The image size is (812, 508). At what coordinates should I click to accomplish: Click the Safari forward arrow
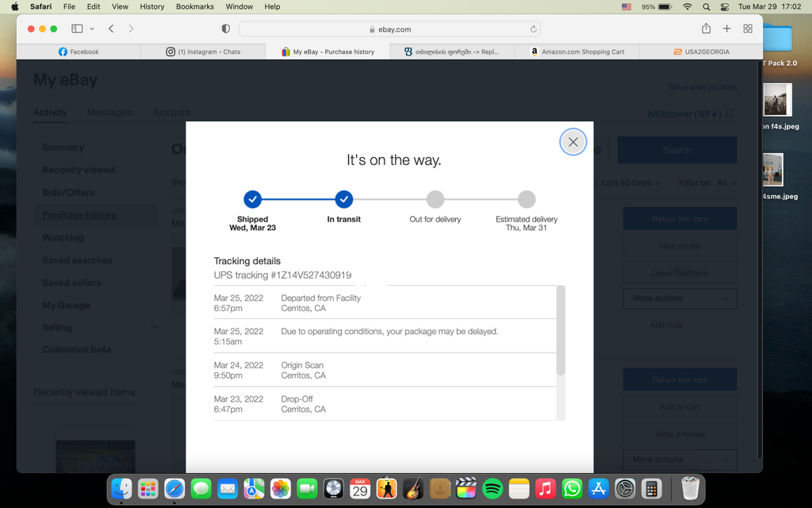(131, 29)
